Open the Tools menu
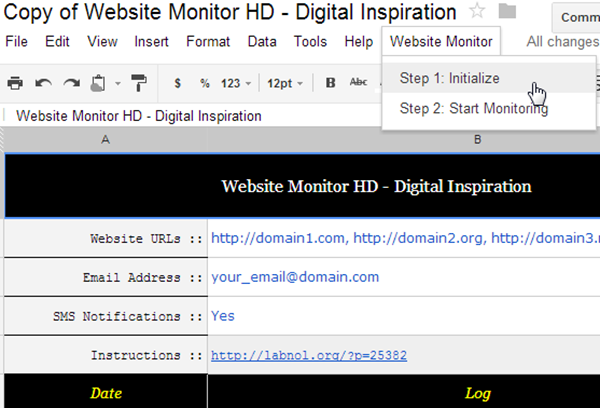The height and width of the screenshot is (408, 600). point(310,41)
